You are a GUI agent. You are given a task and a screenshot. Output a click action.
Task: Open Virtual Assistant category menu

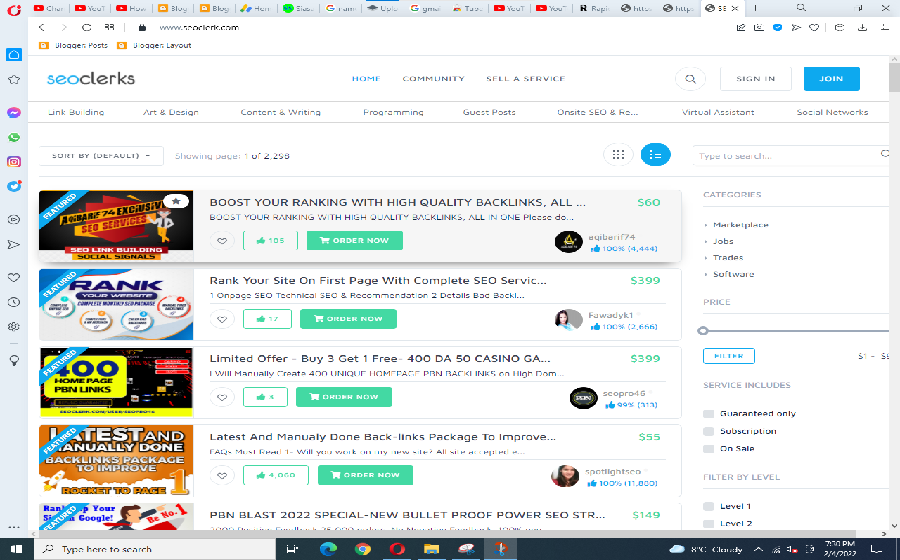click(x=718, y=112)
